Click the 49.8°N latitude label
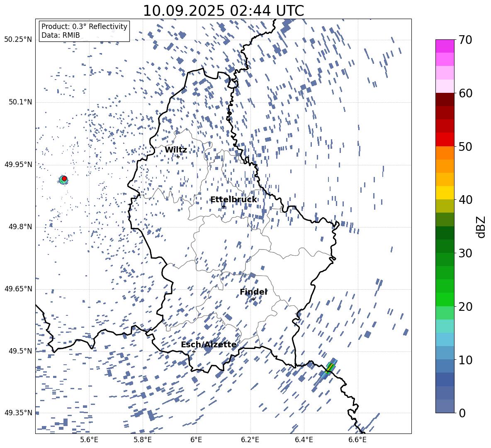This screenshot has height=448, width=491. pyautogui.click(x=20, y=227)
